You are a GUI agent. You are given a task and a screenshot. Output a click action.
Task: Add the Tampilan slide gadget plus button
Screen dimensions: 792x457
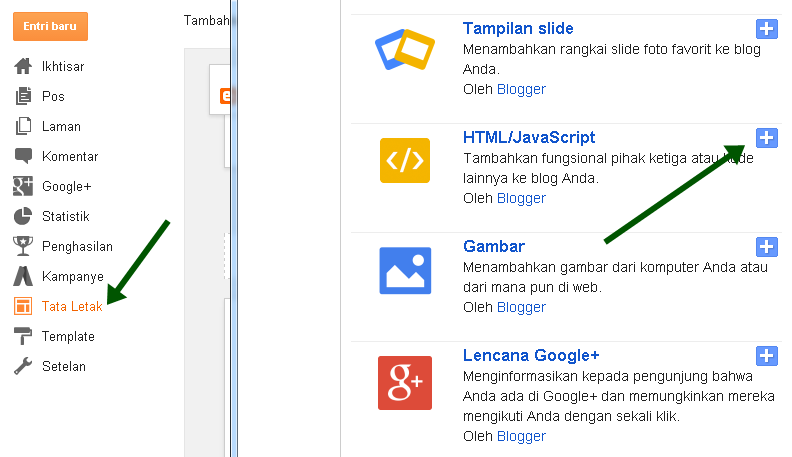pyautogui.click(x=767, y=28)
